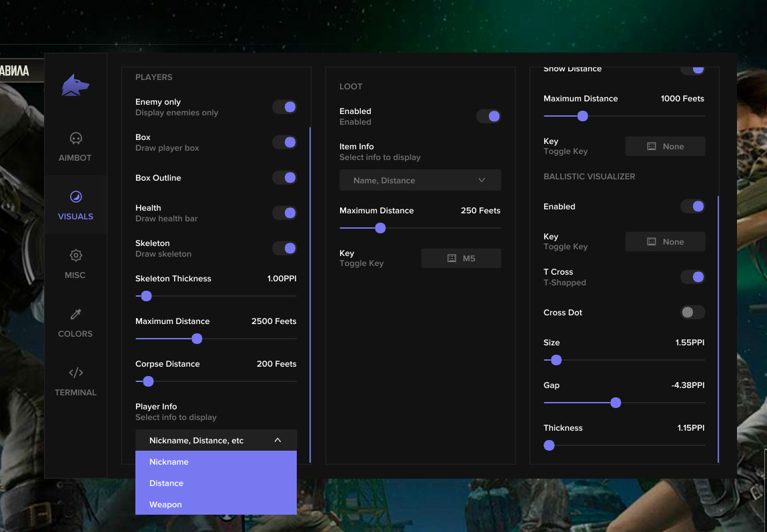Choose Nickname from the Player Info list

point(169,462)
